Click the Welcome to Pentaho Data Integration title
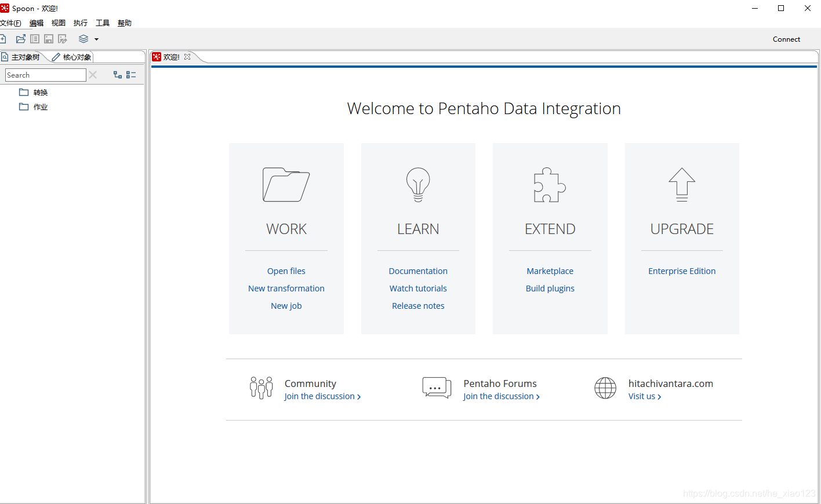 484,109
